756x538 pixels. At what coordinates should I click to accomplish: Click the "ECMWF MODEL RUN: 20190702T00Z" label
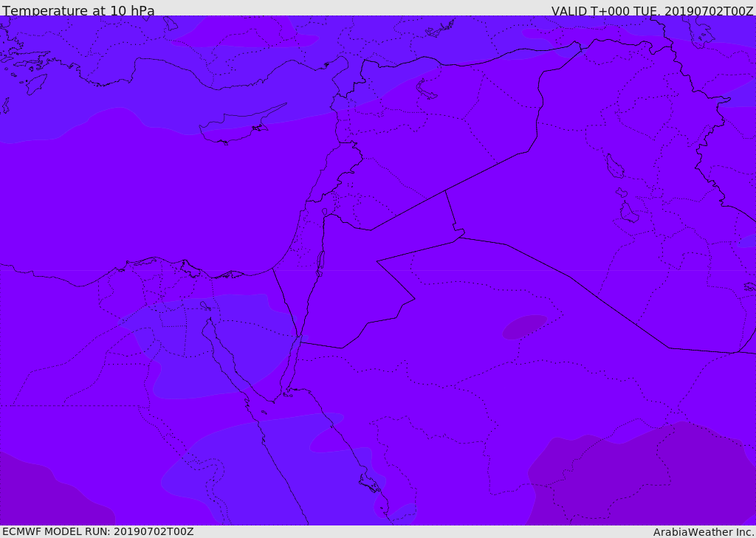point(98,531)
